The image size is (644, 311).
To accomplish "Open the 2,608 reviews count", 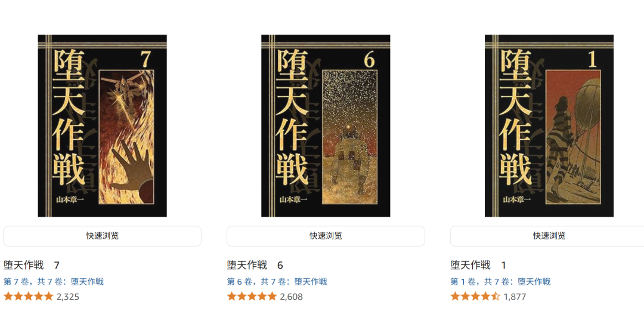I will click(x=291, y=297).
